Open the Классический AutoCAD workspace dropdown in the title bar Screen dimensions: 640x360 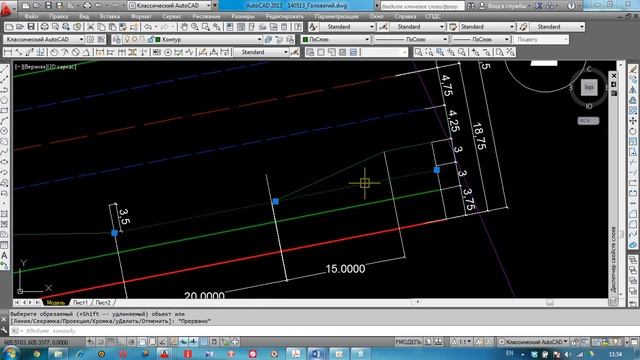(x=170, y=6)
